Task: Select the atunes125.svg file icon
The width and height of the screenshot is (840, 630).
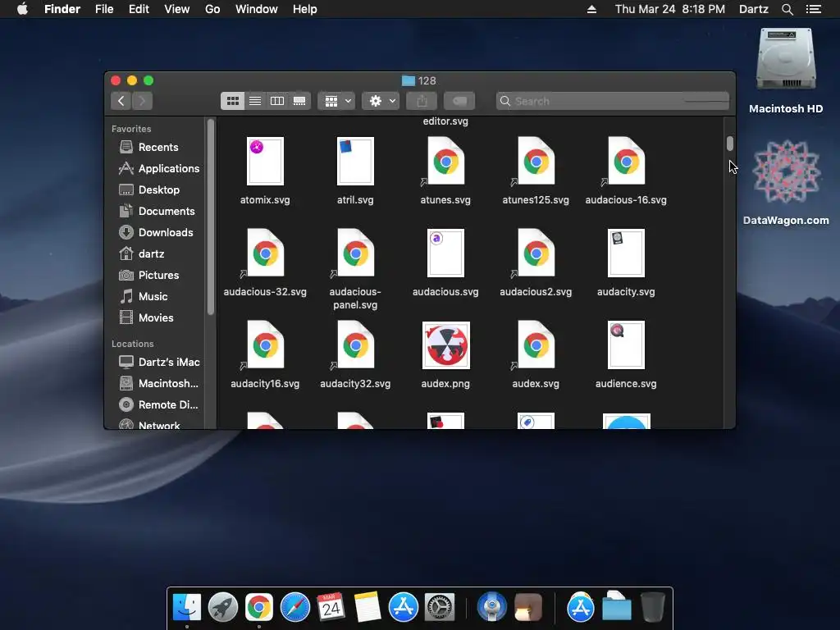Action: 536,162
